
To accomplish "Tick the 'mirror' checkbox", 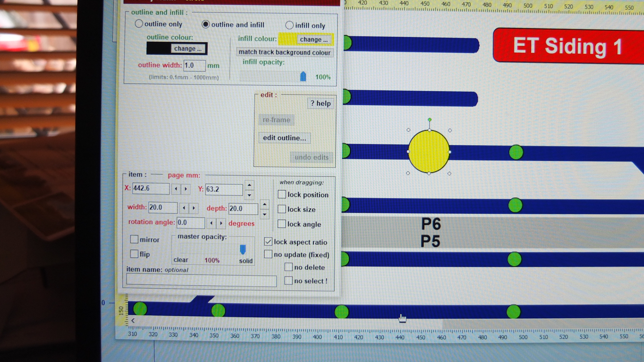I will [x=134, y=239].
